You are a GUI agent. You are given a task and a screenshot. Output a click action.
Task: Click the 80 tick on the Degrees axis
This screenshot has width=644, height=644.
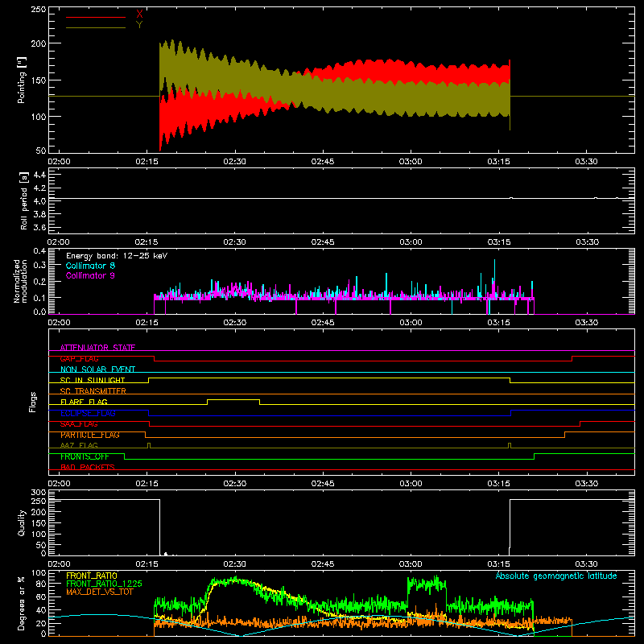[42, 583]
